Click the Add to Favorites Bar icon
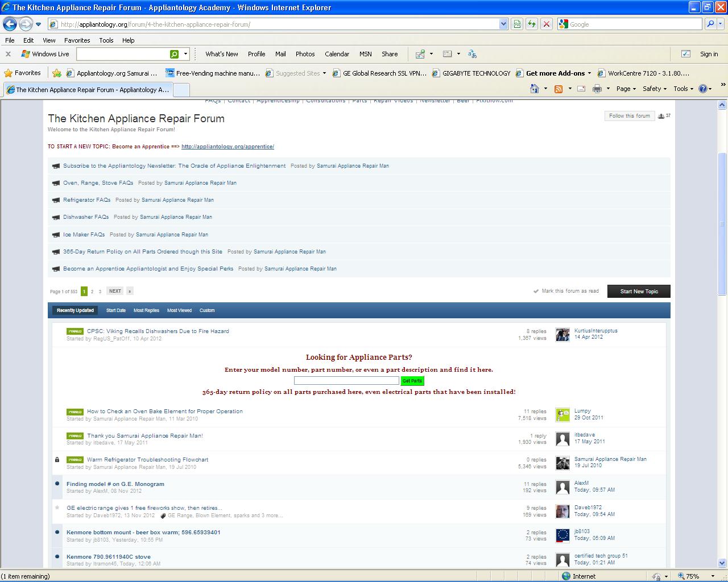The height and width of the screenshot is (582, 728). coord(57,73)
